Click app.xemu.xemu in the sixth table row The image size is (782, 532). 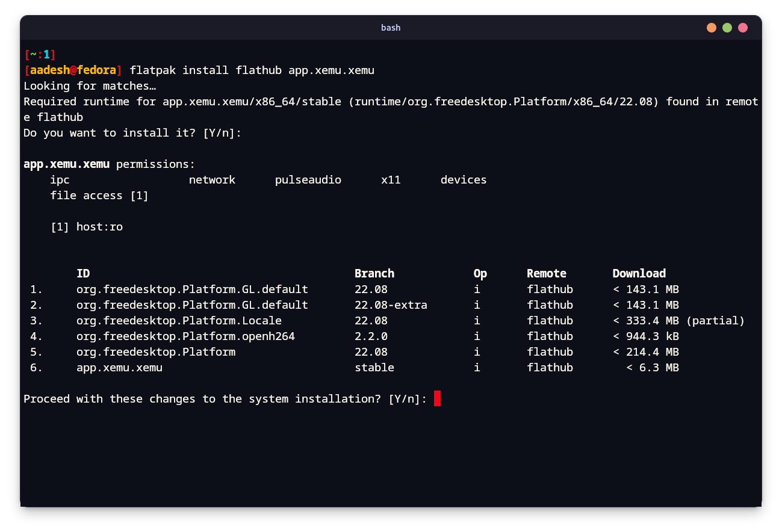point(119,368)
